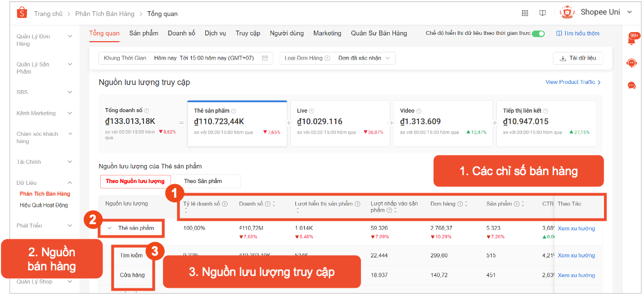Image resolution: width=644 pixels, height=294 pixels.
Task: Expand Quản Lý Shop sidebar menu
Action: 70,282
